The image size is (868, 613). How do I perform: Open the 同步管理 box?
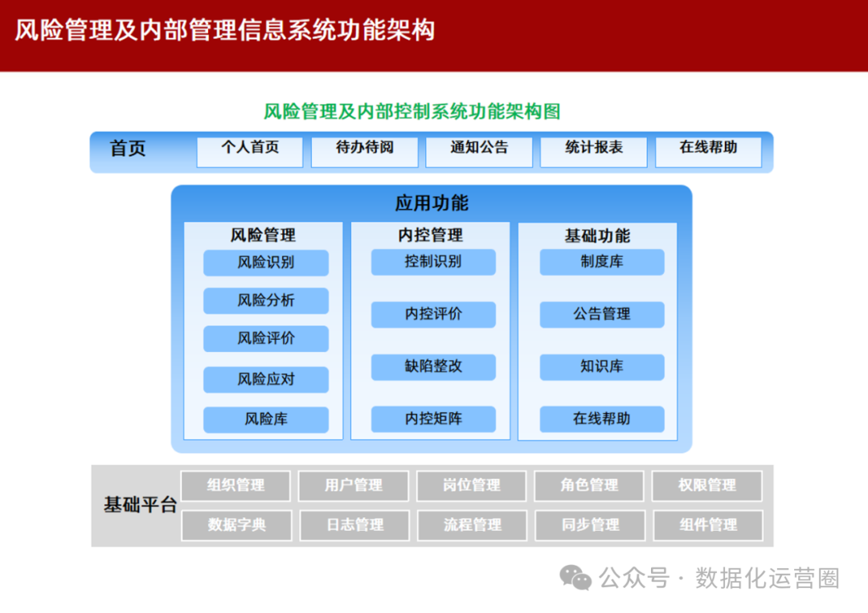[x=590, y=525]
